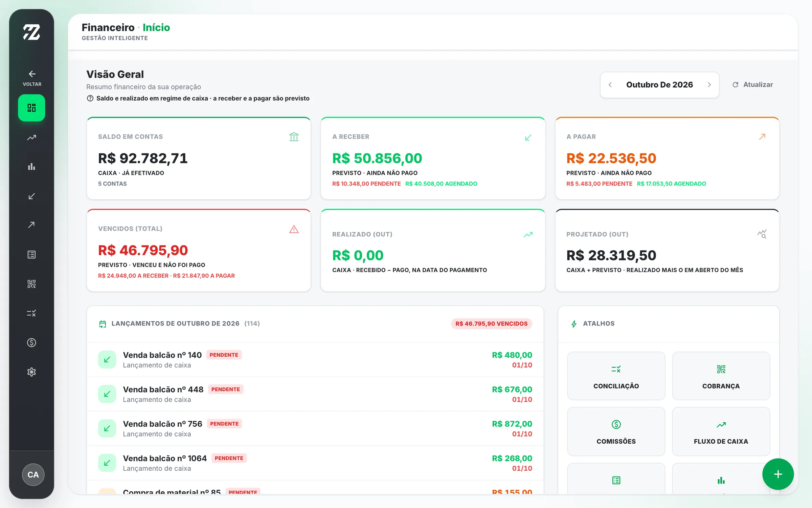The height and width of the screenshot is (508, 812).
Task: Click warning triangle icon on Vencidos card
Action: click(294, 229)
